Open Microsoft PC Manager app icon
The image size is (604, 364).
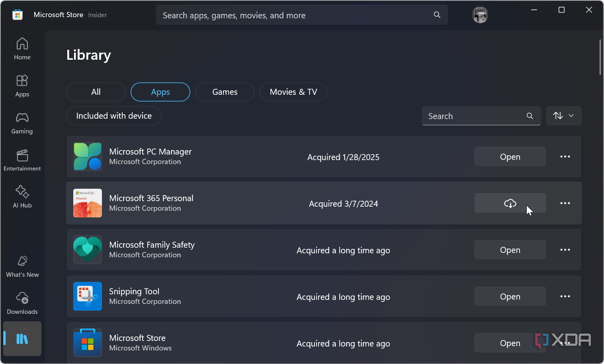[88, 157]
